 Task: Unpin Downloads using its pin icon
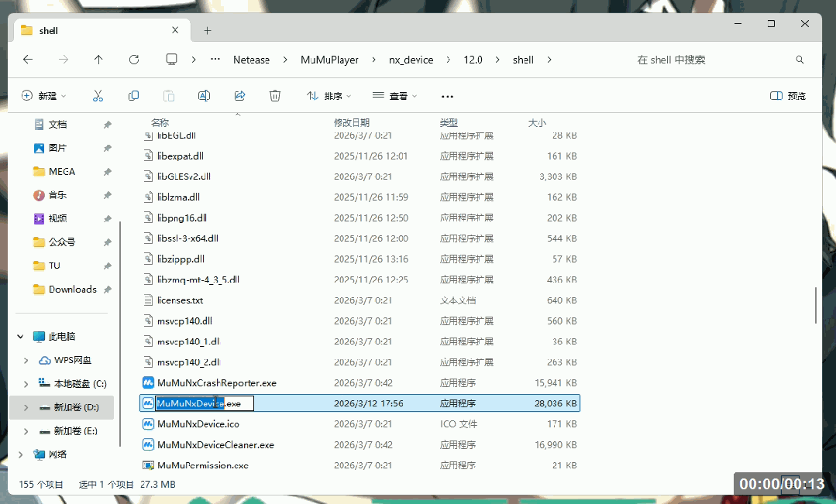(x=107, y=290)
